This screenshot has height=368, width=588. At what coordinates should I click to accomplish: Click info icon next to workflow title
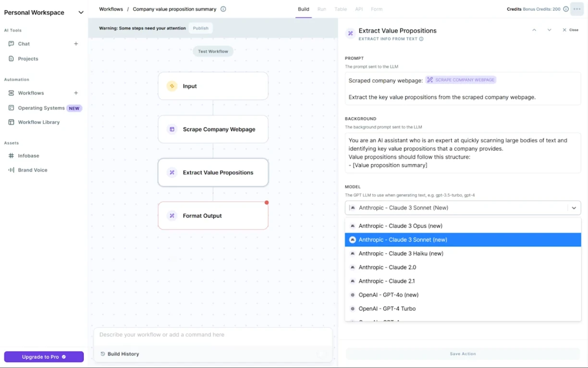coord(223,9)
